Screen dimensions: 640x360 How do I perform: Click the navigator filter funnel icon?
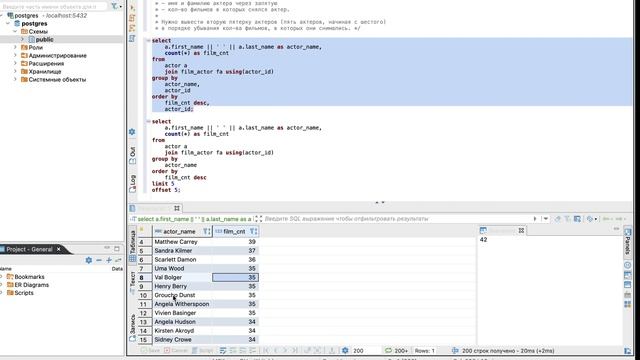coord(115,6)
